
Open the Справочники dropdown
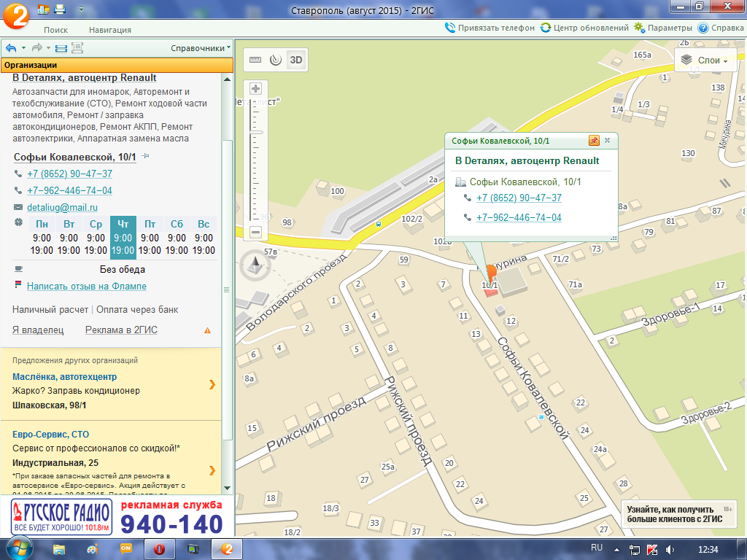[x=201, y=48]
